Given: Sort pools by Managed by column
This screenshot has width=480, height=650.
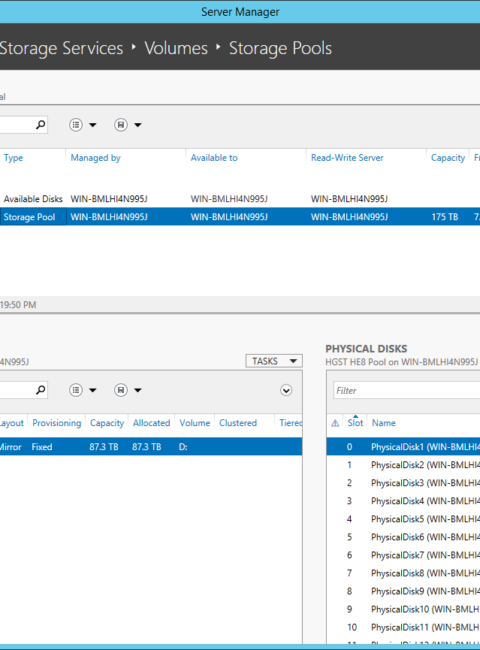Looking at the screenshot, I should [95, 158].
